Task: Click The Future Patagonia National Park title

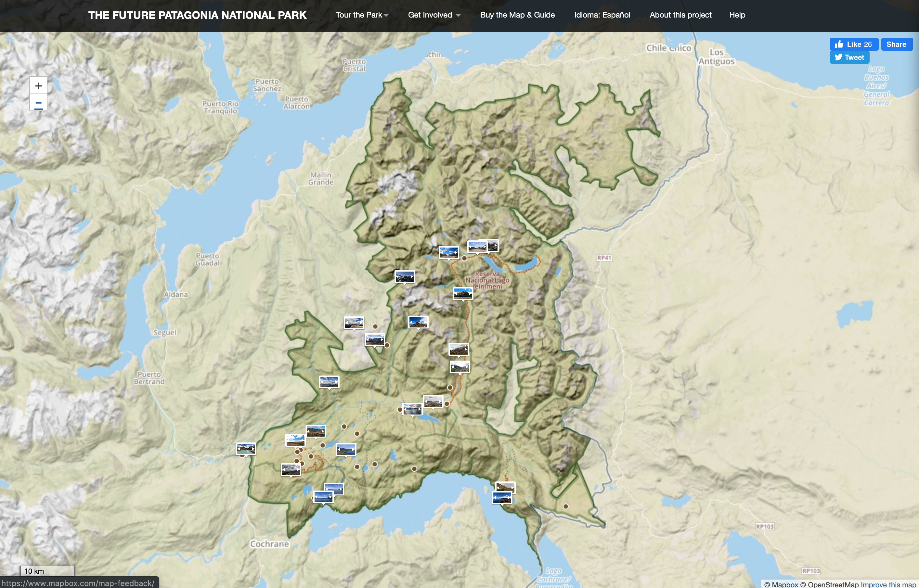Action: coord(197,15)
